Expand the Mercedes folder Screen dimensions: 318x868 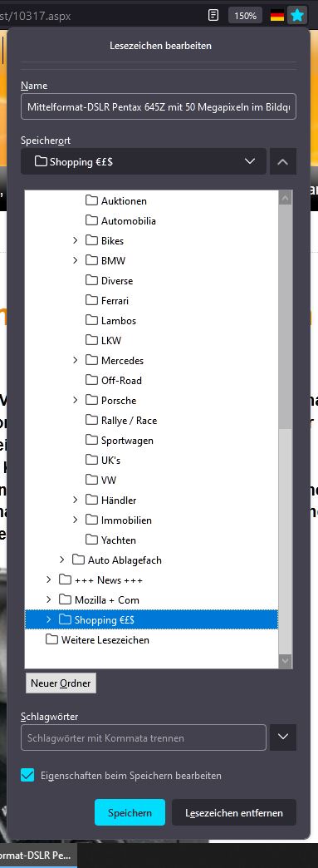tap(76, 360)
